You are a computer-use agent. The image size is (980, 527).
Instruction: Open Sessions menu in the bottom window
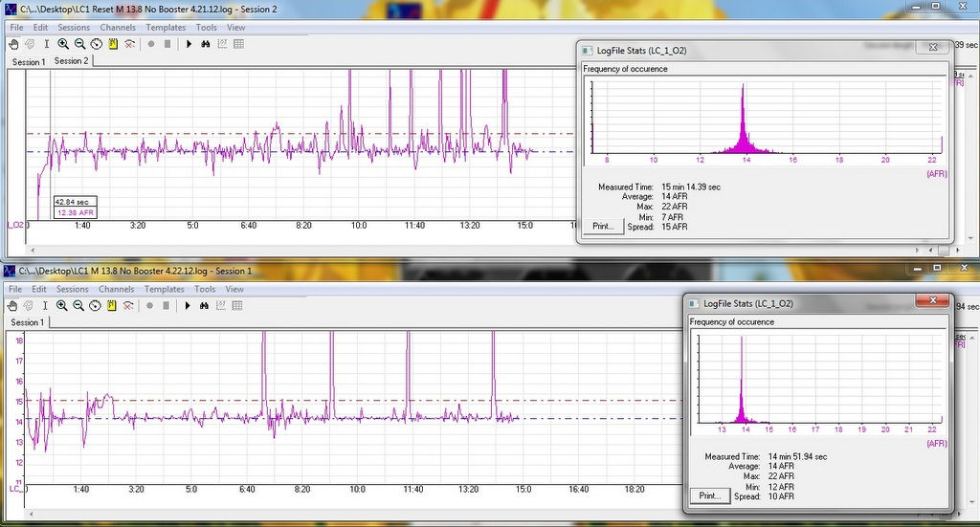[x=72, y=289]
